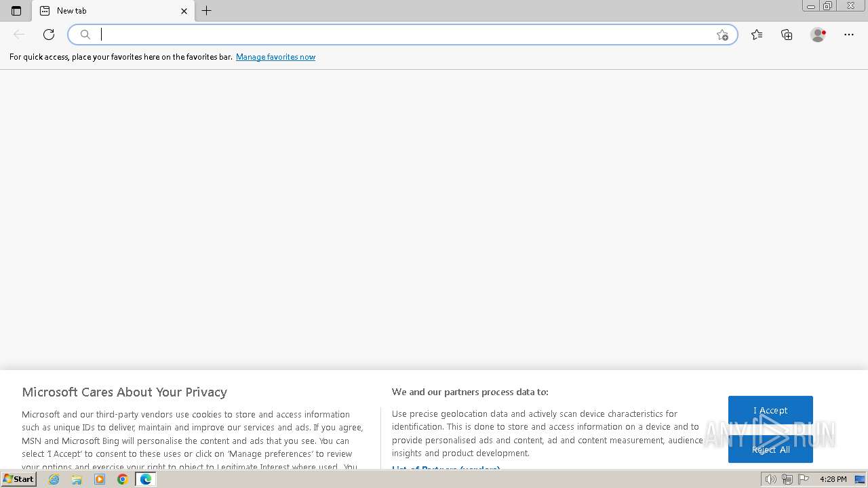Add this page to favorites star icon
868x488 pixels.
point(722,35)
